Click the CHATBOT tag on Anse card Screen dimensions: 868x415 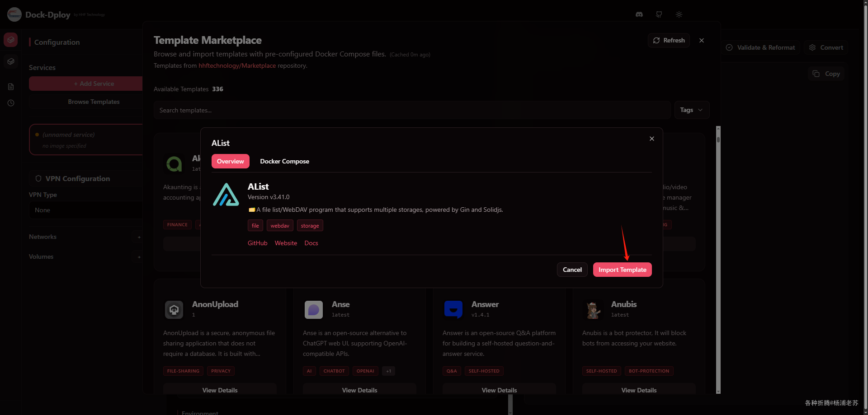[x=334, y=371]
